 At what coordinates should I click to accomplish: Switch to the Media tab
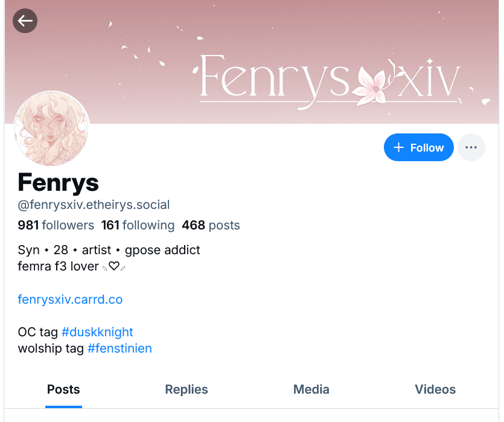click(x=311, y=389)
